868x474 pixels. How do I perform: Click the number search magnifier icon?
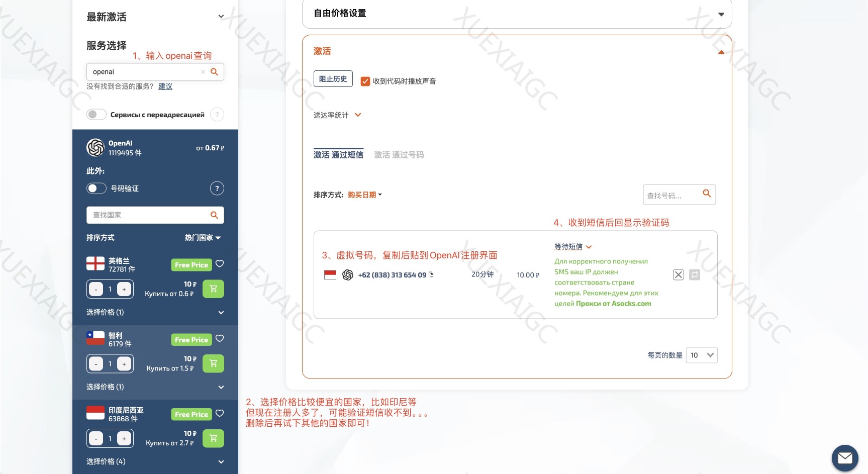(x=707, y=194)
